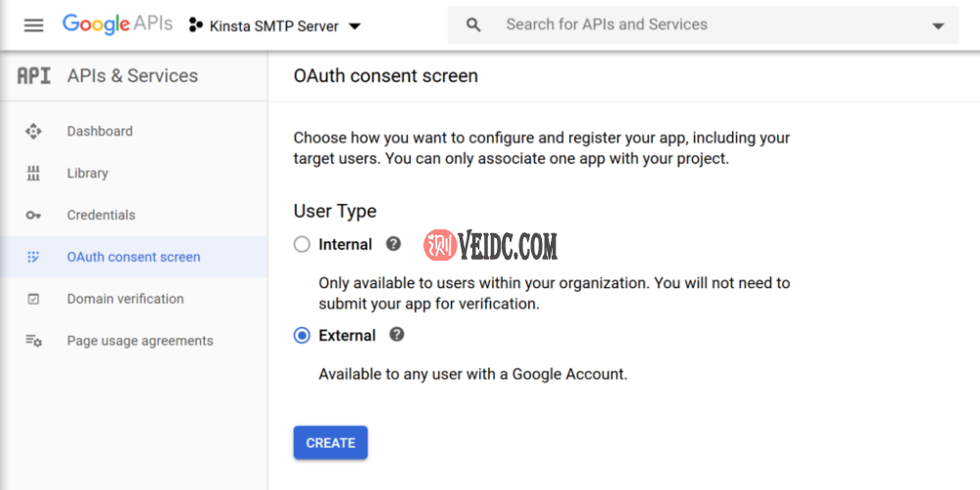Go to Domain verification page
Image resolution: width=980 pixels, height=490 pixels.
(x=125, y=299)
